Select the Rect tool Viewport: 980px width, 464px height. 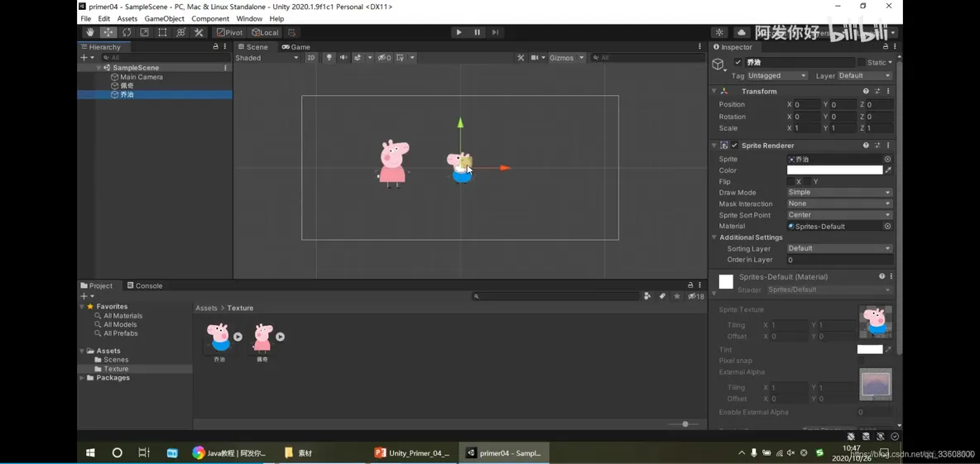pos(162,32)
